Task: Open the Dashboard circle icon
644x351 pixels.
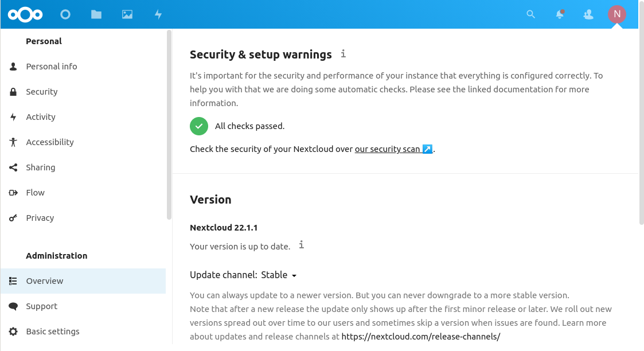Action: [x=65, y=15]
